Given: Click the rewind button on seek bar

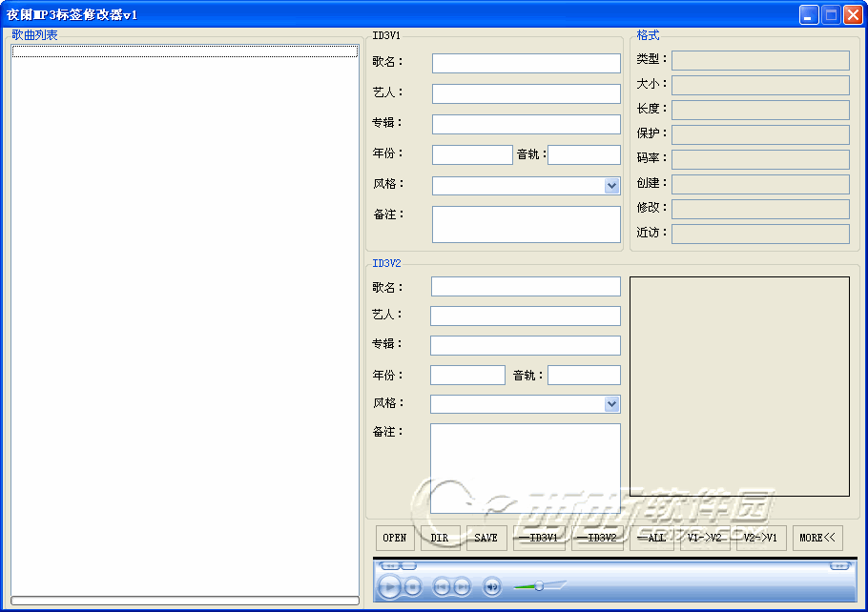Looking at the screenshot, I should click(x=390, y=565).
